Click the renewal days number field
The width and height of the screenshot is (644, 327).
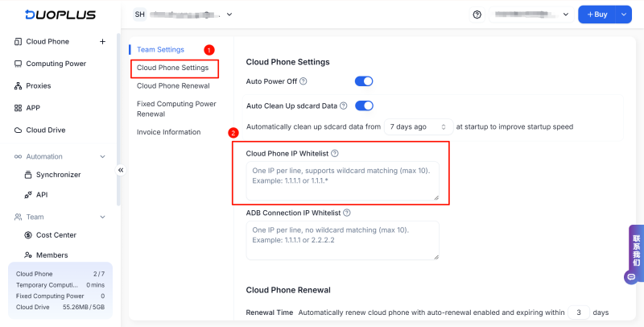click(578, 312)
